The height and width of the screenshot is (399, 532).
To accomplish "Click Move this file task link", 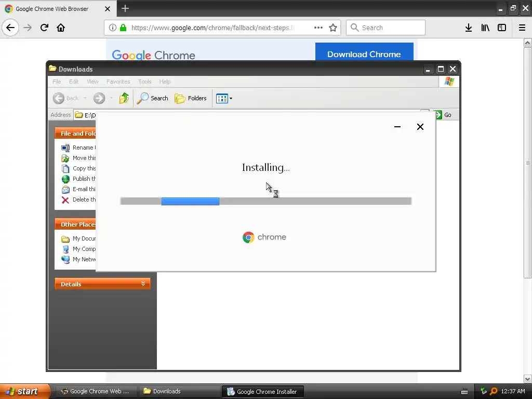I will coord(79,158).
